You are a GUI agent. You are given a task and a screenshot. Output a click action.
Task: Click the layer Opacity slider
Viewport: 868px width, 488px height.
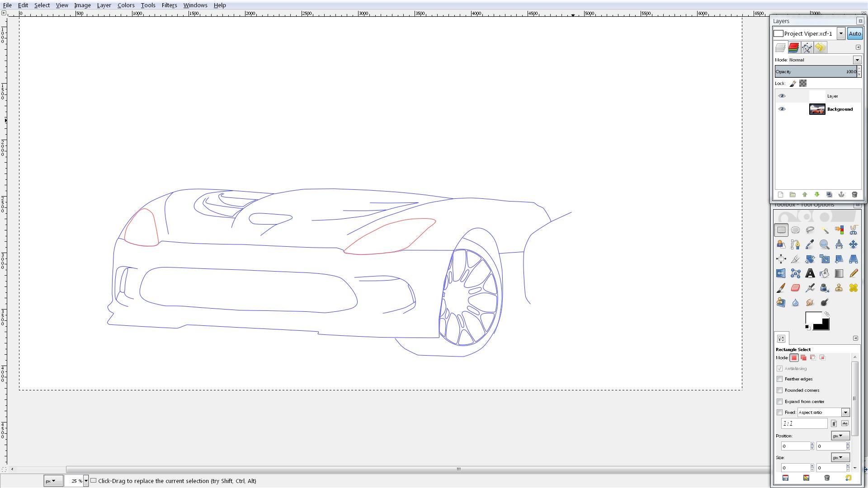[x=816, y=71]
